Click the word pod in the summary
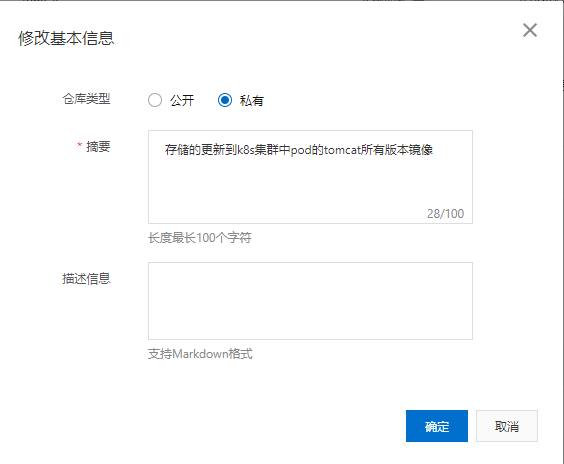Screen dimensions: 564x464 pyautogui.click(x=301, y=150)
